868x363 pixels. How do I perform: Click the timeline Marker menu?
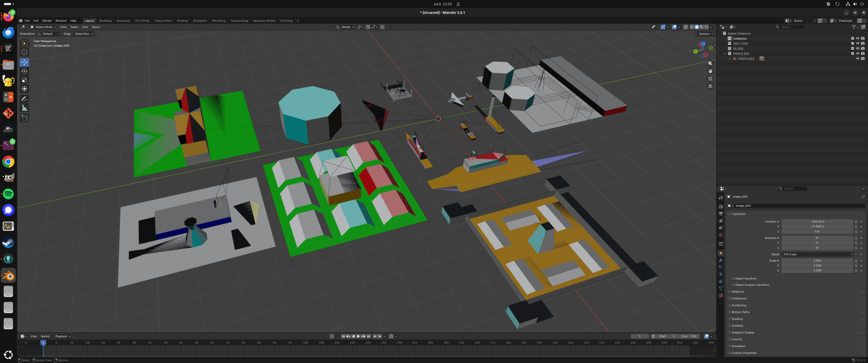[x=45, y=336]
